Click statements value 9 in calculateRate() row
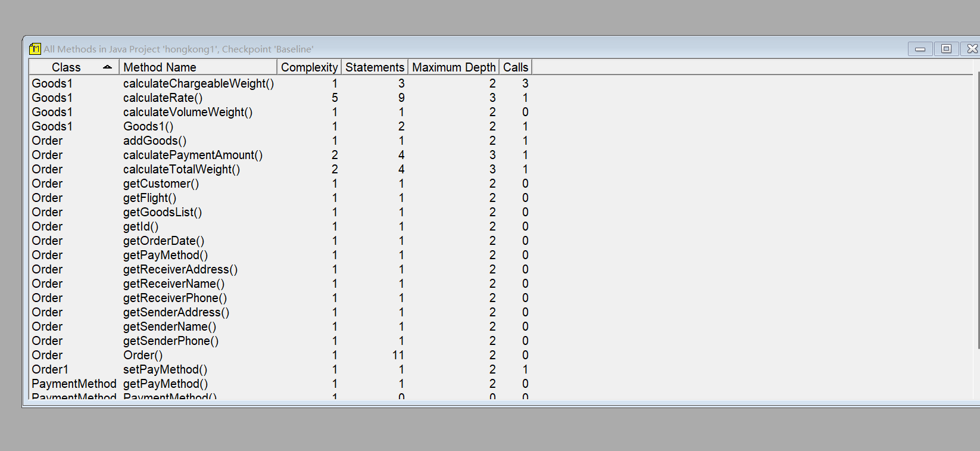The image size is (980, 451). click(x=401, y=98)
